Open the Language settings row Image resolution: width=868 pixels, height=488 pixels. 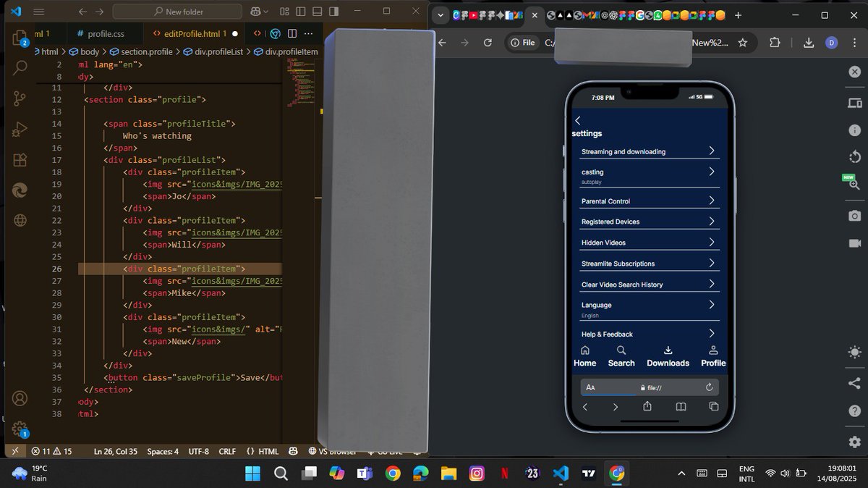click(650, 308)
